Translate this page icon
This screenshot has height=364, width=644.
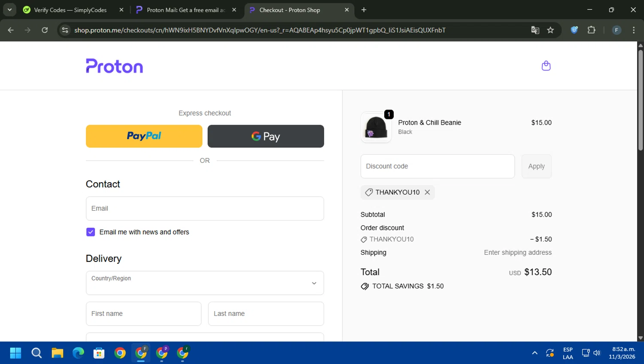535,30
